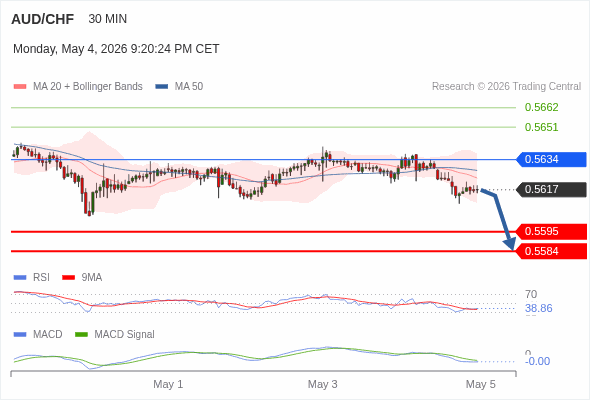590x400 pixels.
Task: Click the MACD blue legend swatch
Action: 20,335
